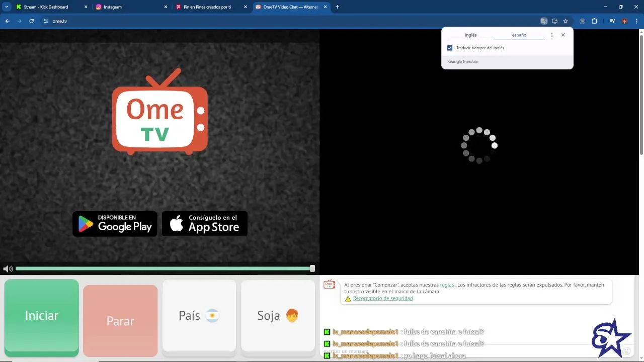The height and width of the screenshot is (362, 644).
Task: Open the tab search dropdown arrow
Action: pos(7,7)
